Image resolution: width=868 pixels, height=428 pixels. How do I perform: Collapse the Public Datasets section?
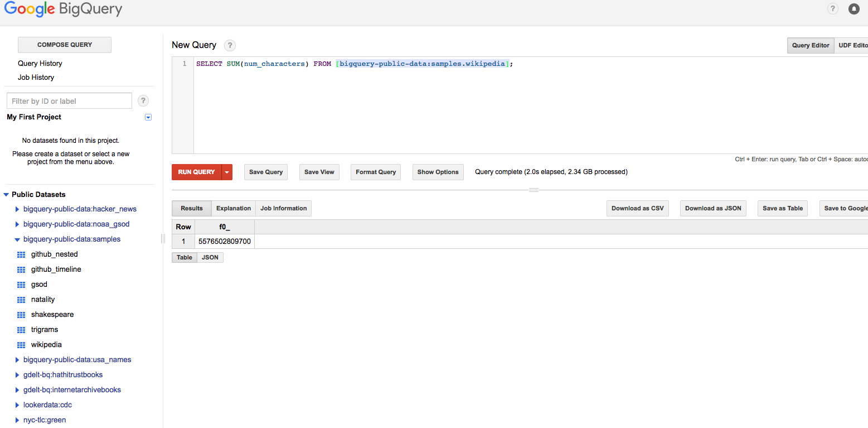tap(6, 195)
